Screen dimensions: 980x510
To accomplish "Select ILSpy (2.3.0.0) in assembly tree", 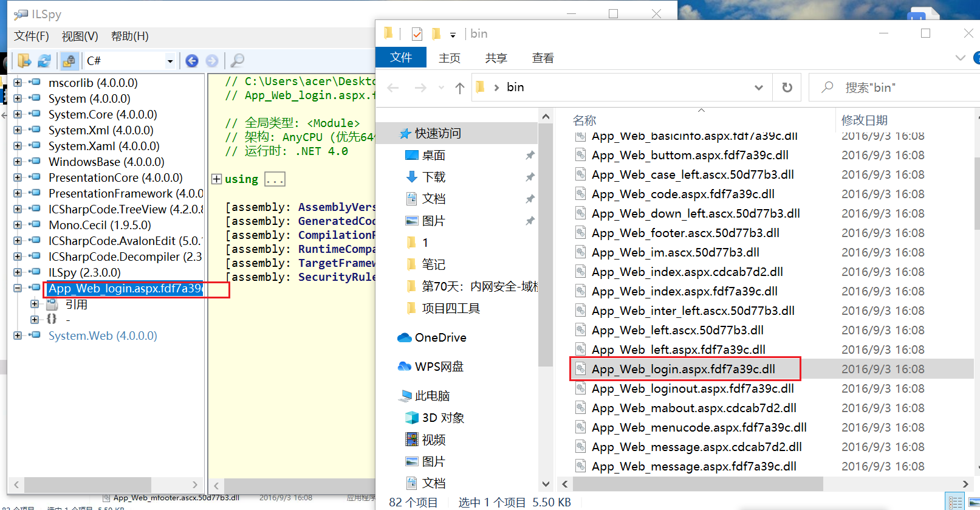I will click(x=84, y=272).
